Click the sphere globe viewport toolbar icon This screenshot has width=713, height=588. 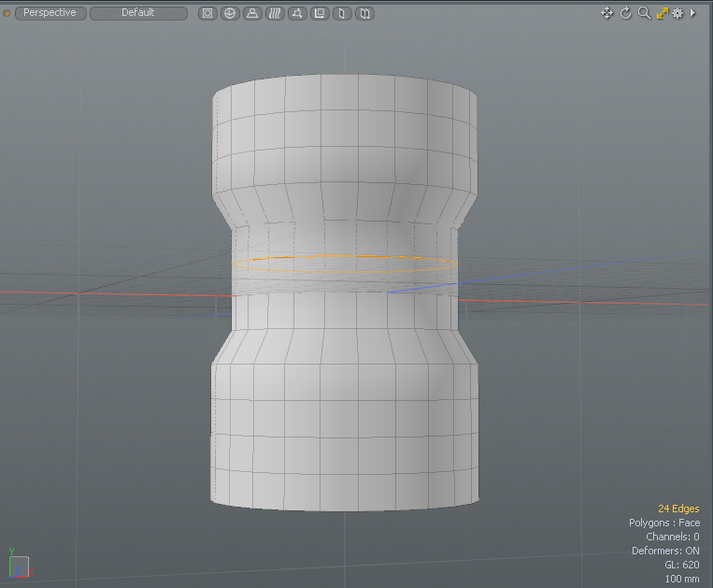tap(229, 13)
